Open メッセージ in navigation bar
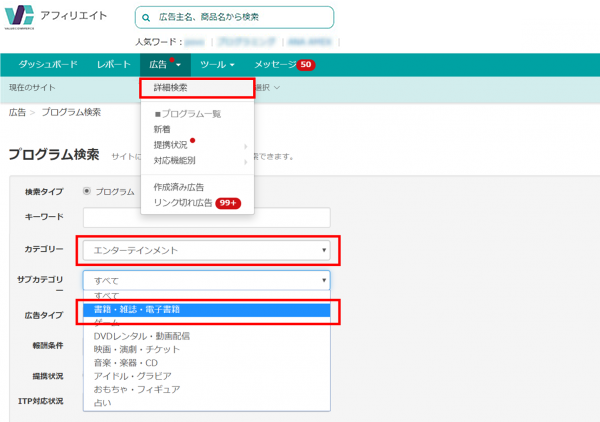The height and width of the screenshot is (422, 600). tap(275, 64)
